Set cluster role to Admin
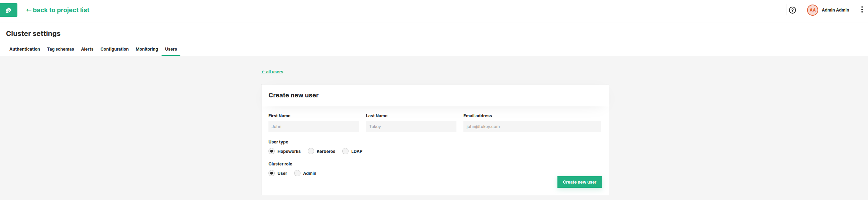The image size is (868, 200). [x=297, y=173]
